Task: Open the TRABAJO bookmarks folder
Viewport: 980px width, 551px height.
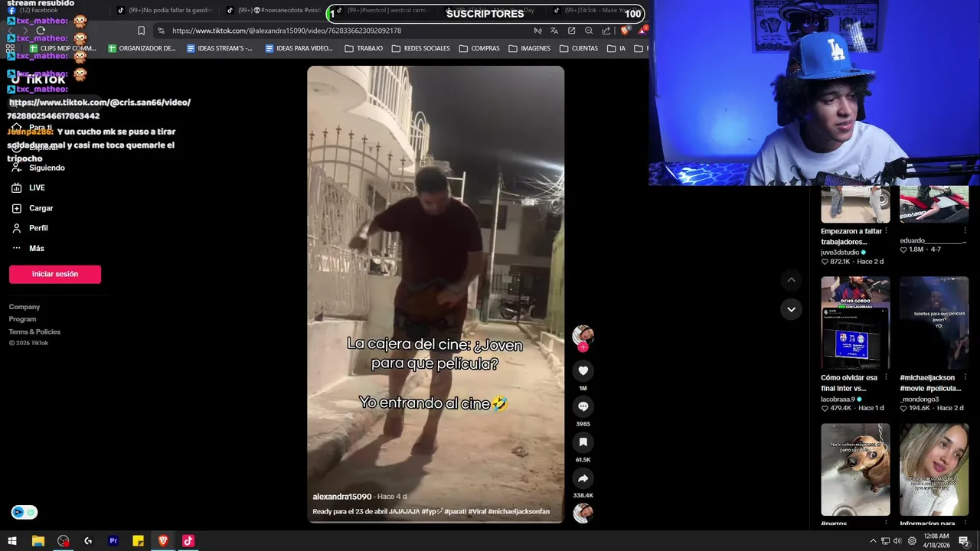Action: [x=364, y=48]
